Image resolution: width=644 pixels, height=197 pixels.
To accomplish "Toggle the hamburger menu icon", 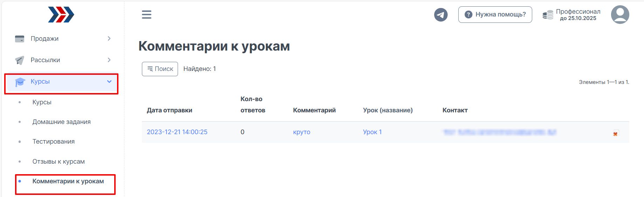I will click(x=146, y=14).
